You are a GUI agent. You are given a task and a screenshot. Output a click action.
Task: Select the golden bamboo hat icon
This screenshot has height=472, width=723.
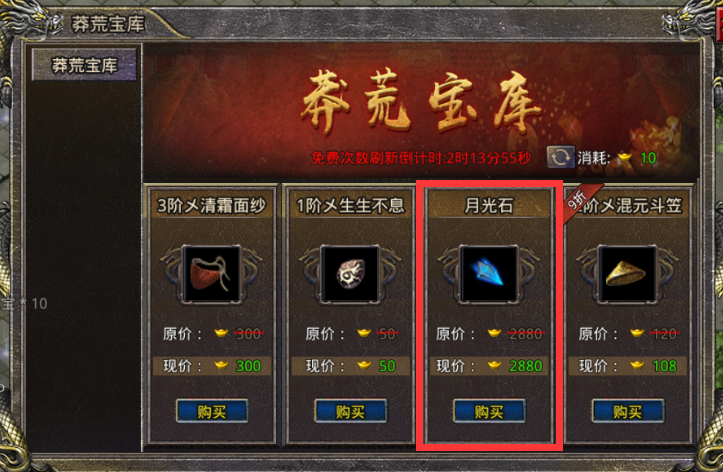[x=627, y=274]
